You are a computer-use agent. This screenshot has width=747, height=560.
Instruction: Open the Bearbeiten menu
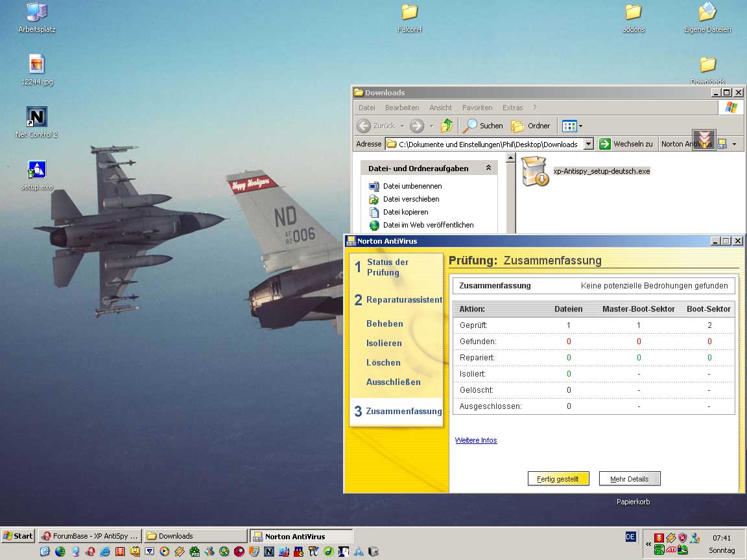[402, 108]
